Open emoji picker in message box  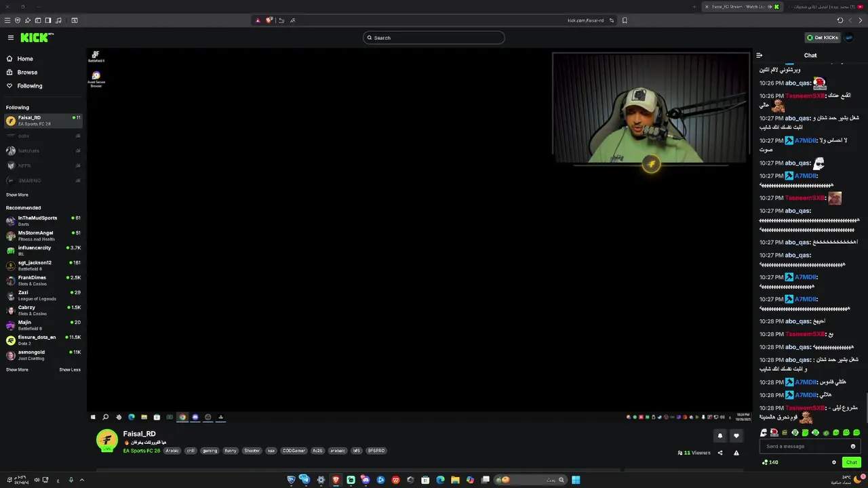click(853, 447)
